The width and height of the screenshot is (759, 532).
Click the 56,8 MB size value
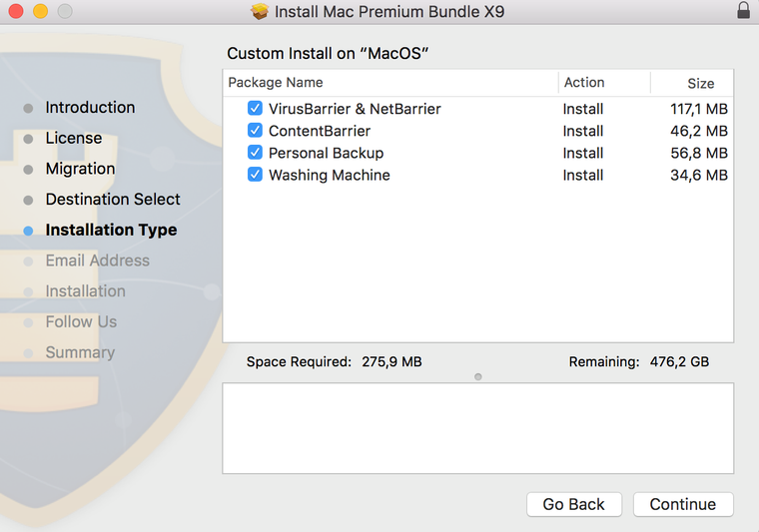point(699,154)
